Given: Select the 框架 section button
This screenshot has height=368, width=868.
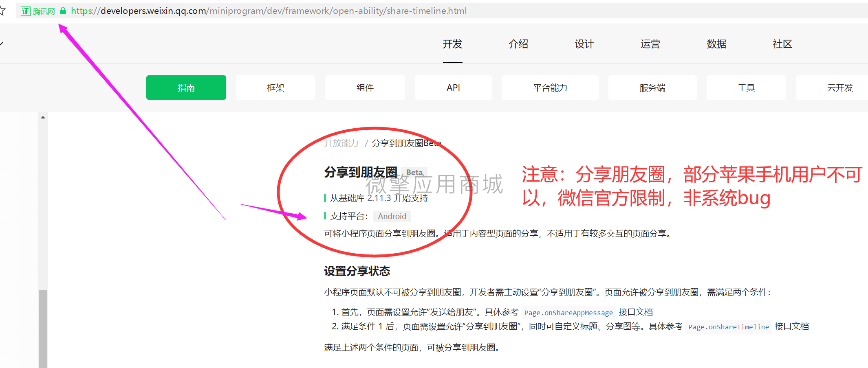Looking at the screenshot, I should (275, 88).
